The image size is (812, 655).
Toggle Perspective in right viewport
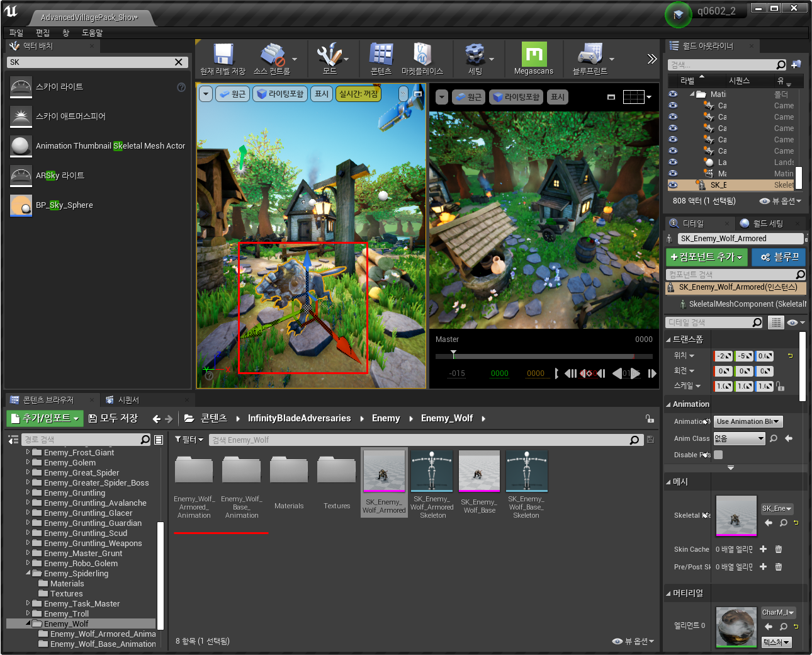(x=468, y=97)
